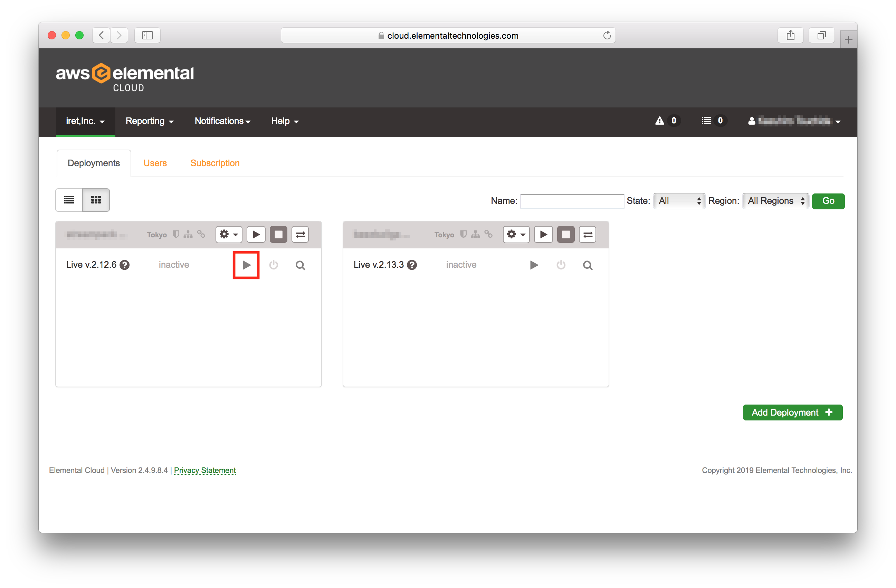This screenshot has width=896, height=588.
Task: Open the Privacy Statement link
Action: click(x=205, y=470)
